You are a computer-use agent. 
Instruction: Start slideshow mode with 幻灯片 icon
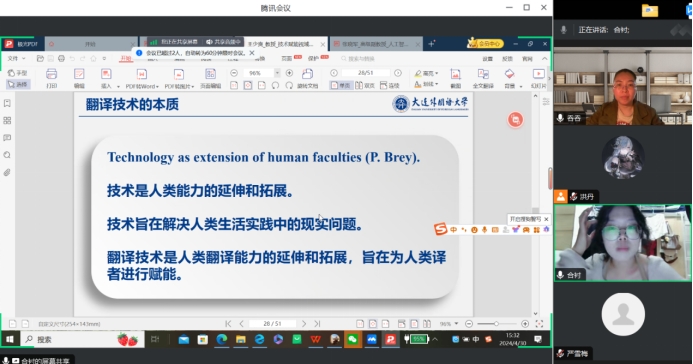(538, 78)
